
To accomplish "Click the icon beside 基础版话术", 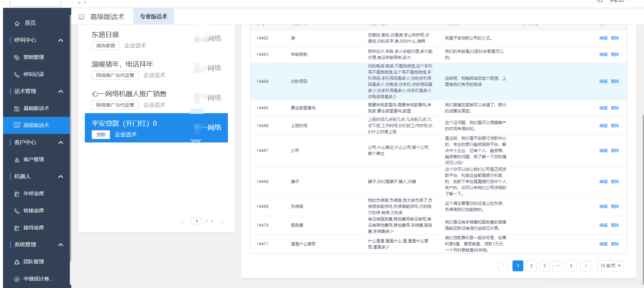I will [x=17, y=108].
